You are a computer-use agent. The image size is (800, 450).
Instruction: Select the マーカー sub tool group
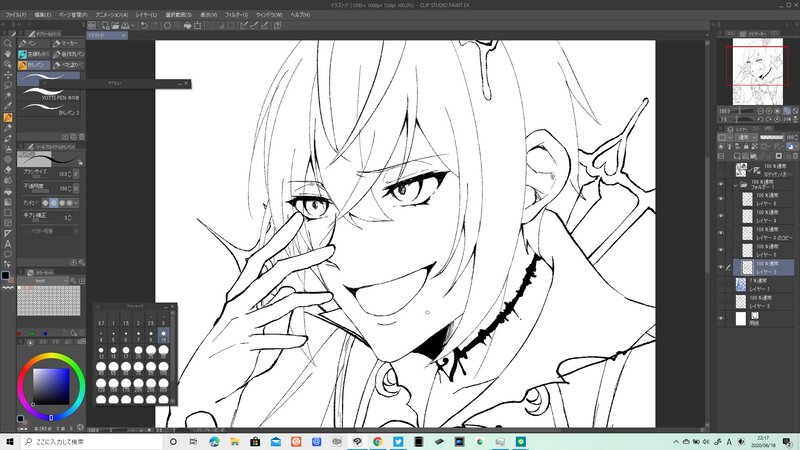(x=68, y=43)
